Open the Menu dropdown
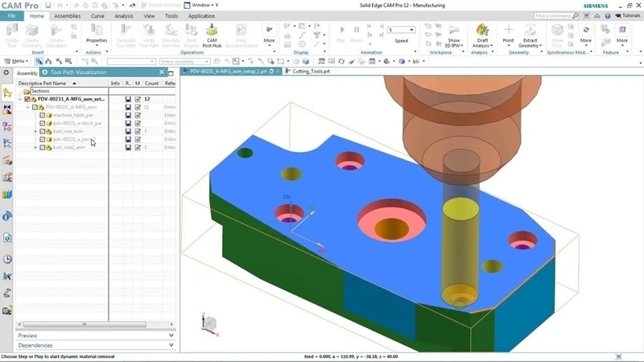 coord(16,61)
